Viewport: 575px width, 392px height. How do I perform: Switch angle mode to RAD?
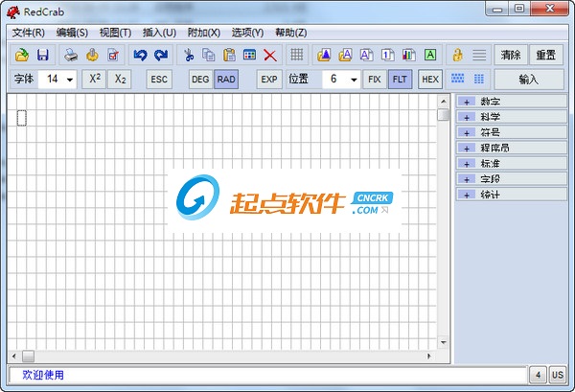[x=226, y=80]
